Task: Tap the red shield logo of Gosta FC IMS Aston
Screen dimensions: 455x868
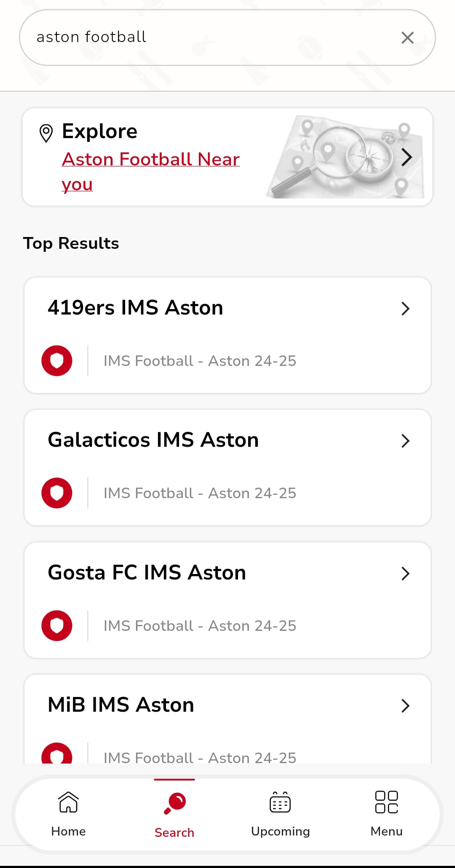Action: (x=57, y=625)
